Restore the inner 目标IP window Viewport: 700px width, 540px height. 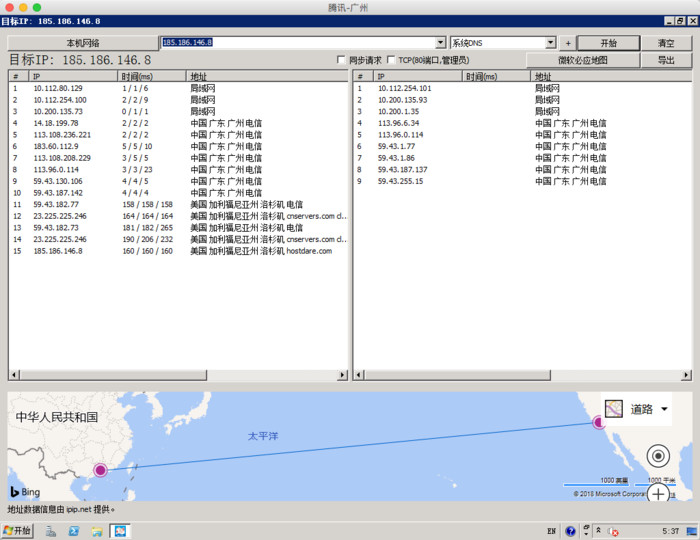[x=680, y=21]
